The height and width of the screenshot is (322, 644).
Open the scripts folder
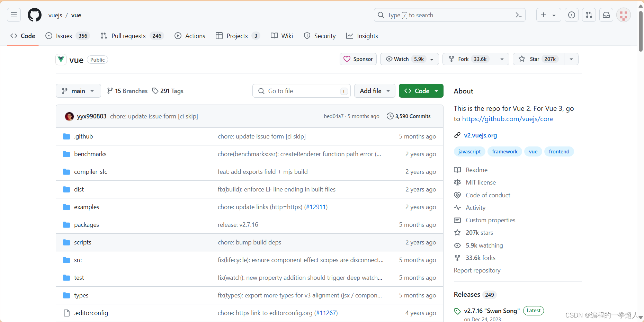click(83, 242)
